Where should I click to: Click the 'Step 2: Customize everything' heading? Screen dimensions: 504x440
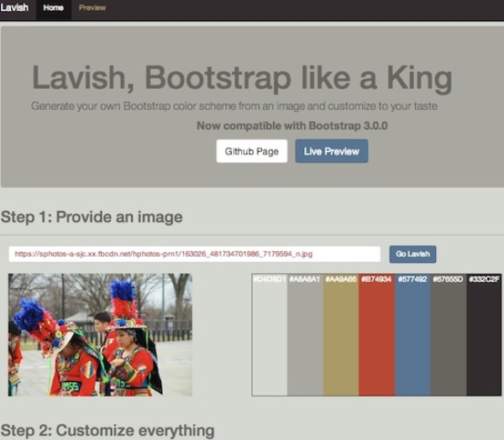108,430
